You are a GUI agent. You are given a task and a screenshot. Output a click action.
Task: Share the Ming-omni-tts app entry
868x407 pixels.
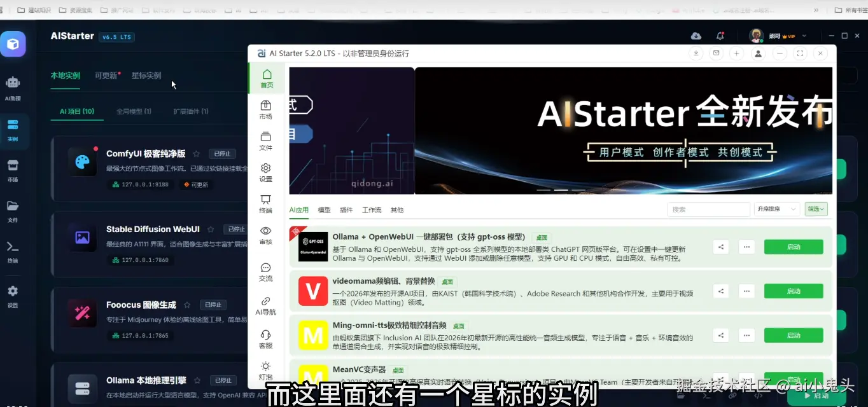(x=721, y=335)
